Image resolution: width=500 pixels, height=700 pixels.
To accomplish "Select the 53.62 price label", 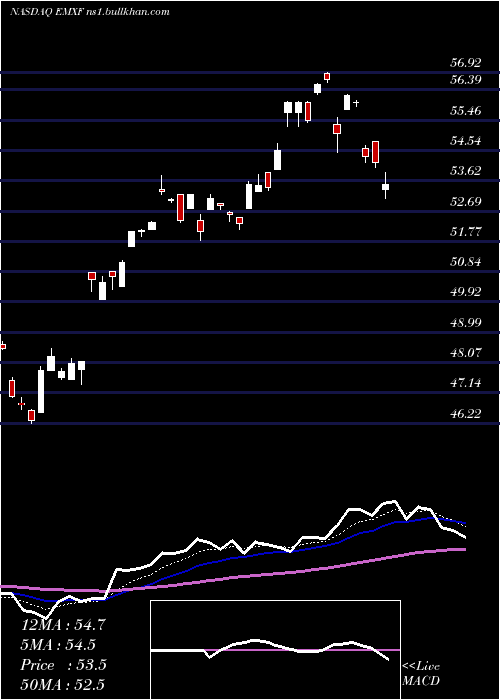I will [465, 171].
